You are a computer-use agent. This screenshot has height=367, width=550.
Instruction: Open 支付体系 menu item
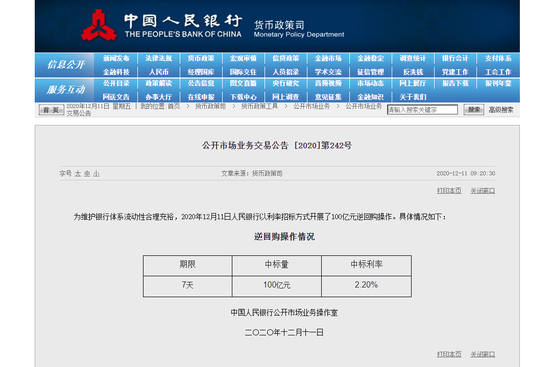[x=498, y=58]
